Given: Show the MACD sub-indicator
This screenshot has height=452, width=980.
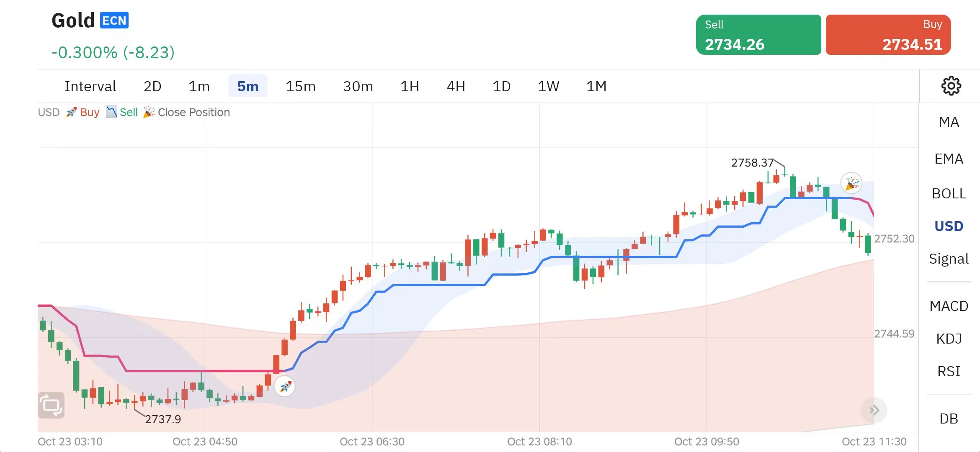Looking at the screenshot, I should coord(949,306).
